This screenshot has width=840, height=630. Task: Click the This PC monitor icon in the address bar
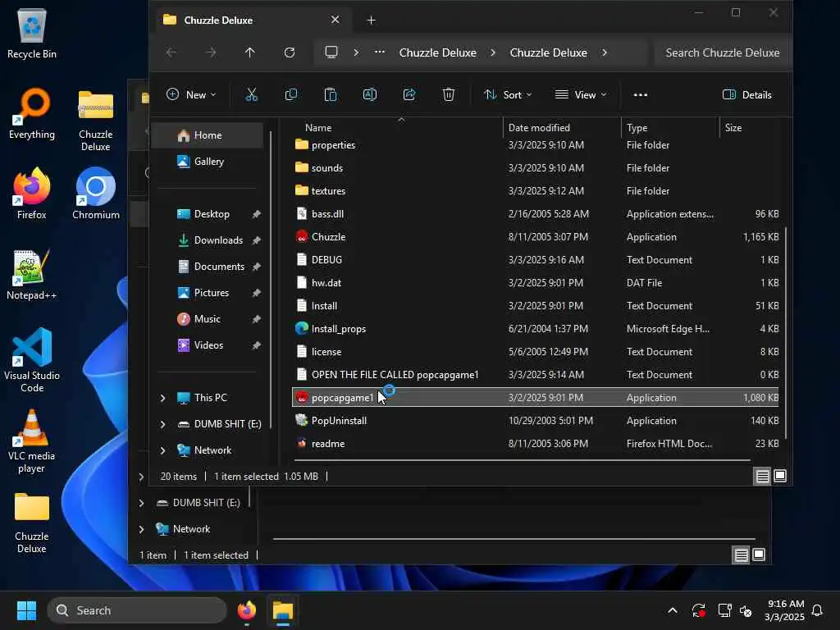[x=331, y=52]
